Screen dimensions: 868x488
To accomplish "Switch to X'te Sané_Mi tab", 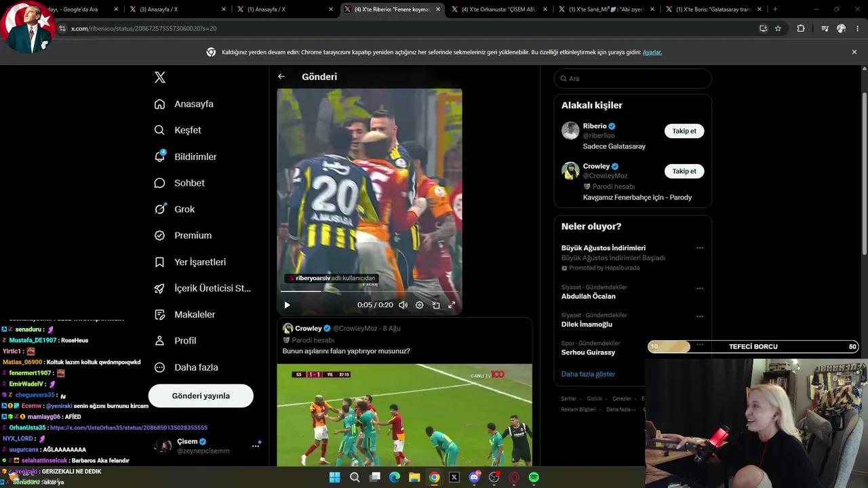I will point(606,9).
